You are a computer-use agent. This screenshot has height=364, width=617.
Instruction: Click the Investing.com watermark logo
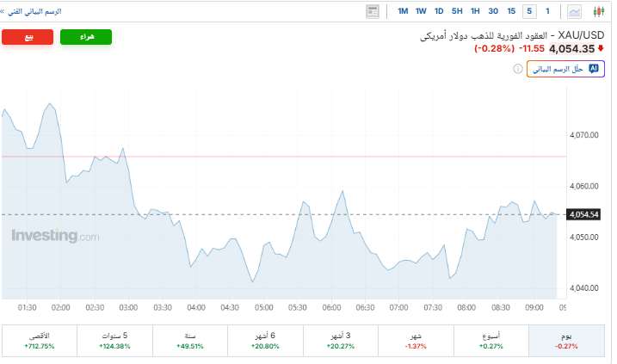point(55,236)
